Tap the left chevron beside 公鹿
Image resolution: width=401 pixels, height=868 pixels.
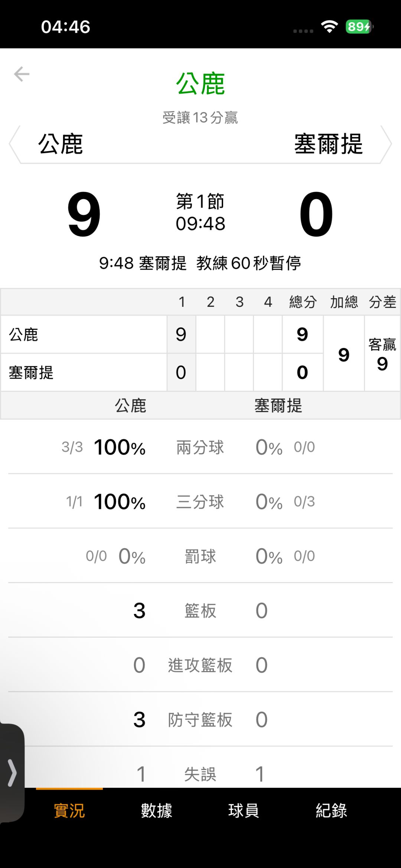(14, 144)
